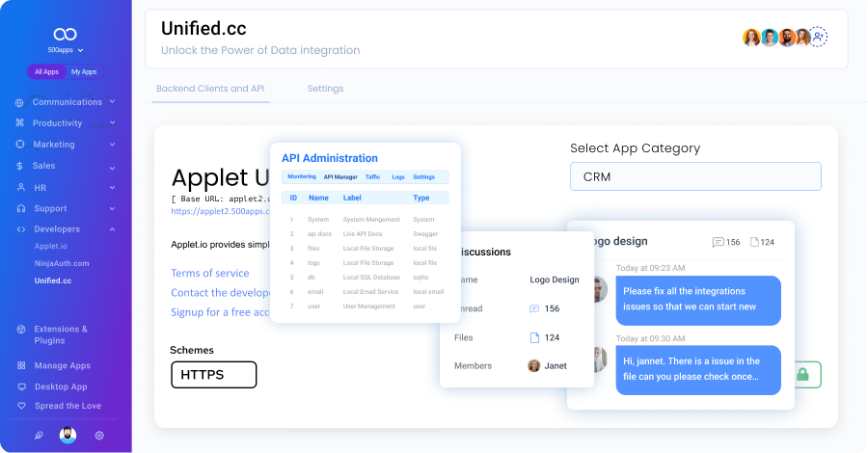Viewport: 868px width, 453px height.
Task: Click the Select App Category CRM field
Action: tap(695, 176)
